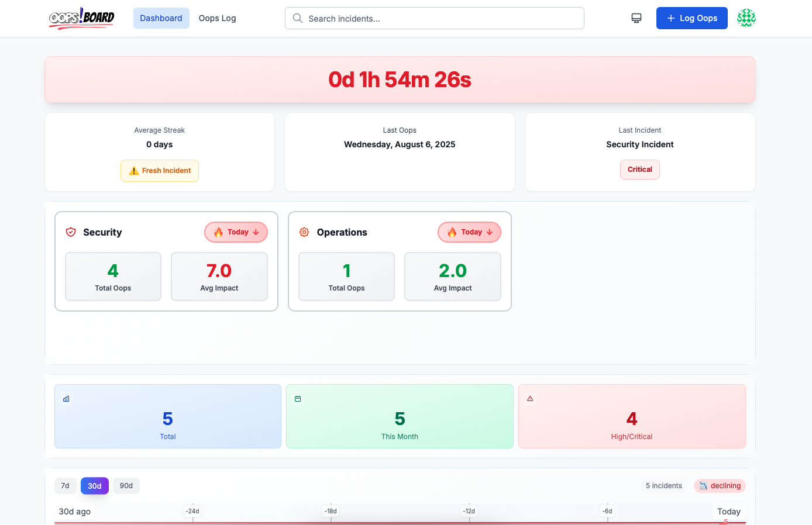The width and height of the screenshot is (812, 525).
Task: Click the 5 incidents label
Action: click(x=664, y=486)
